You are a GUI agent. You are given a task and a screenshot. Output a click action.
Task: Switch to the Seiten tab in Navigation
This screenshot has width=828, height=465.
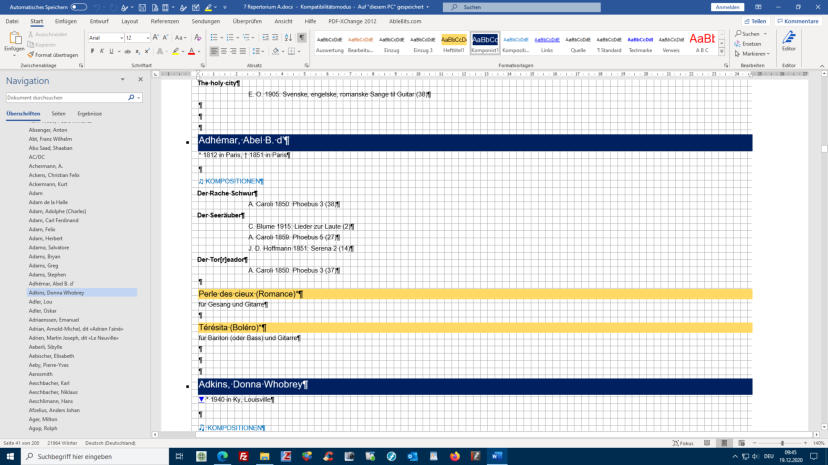59,114
